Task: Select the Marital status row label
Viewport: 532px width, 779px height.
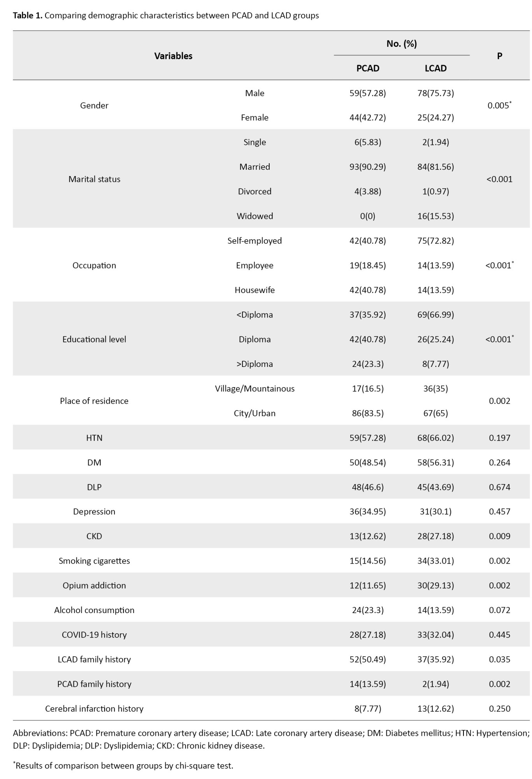Action: [94, 179]
